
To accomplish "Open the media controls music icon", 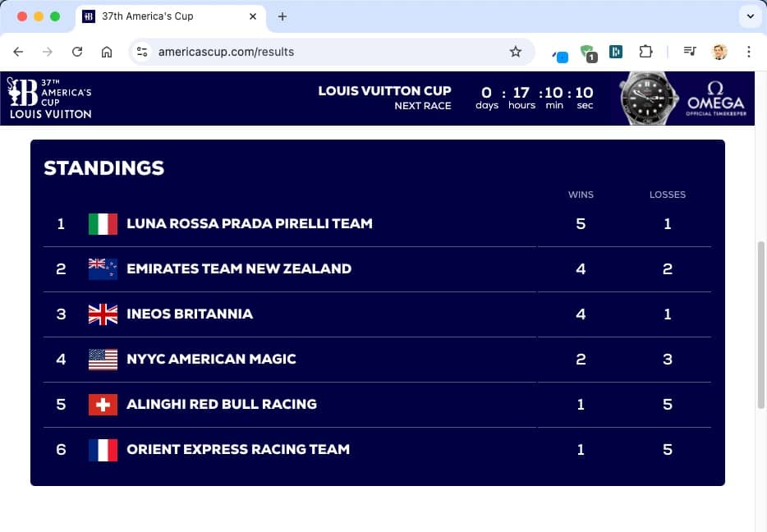I will click(690, 52).
